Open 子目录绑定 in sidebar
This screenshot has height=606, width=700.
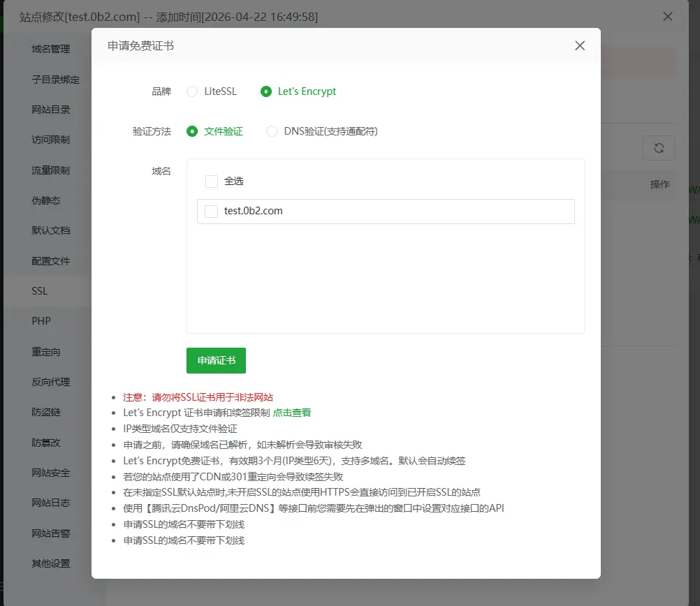(55, 80)
